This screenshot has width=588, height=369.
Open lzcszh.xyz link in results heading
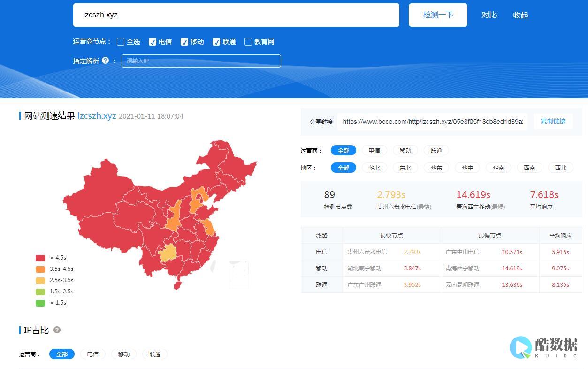point(97,116)
